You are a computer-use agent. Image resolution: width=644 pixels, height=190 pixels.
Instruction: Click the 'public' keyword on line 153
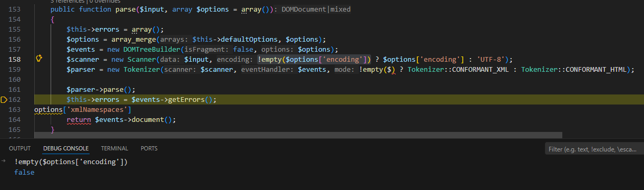[63, 9]
